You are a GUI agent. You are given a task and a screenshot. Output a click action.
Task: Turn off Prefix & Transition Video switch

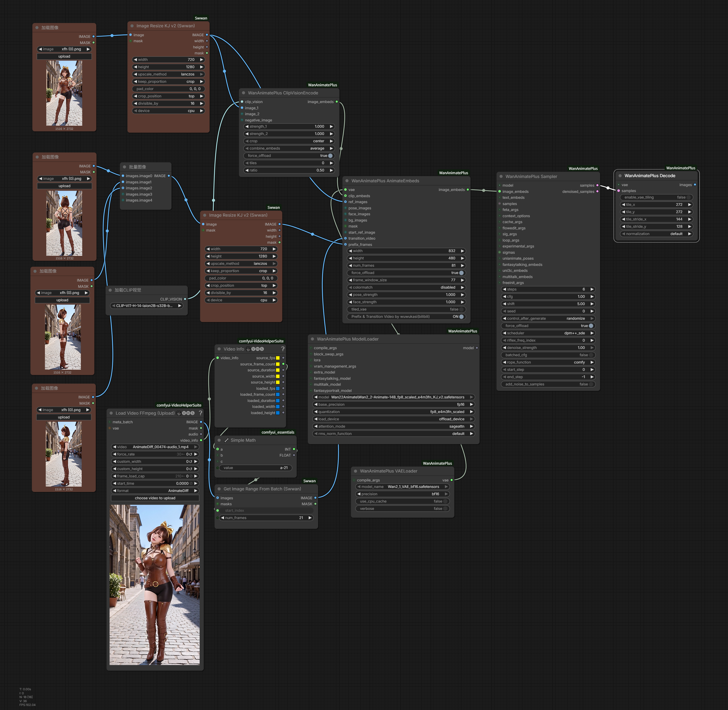[406, 316]
